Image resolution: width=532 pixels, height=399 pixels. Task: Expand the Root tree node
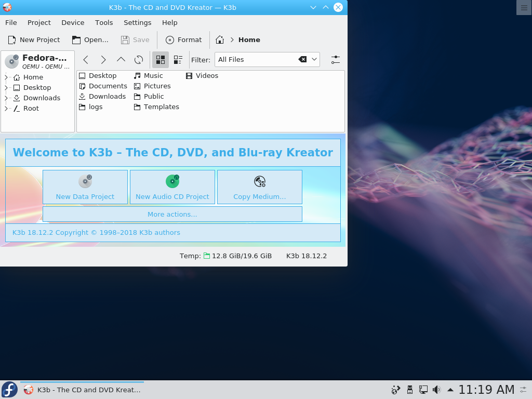point(6,109)
